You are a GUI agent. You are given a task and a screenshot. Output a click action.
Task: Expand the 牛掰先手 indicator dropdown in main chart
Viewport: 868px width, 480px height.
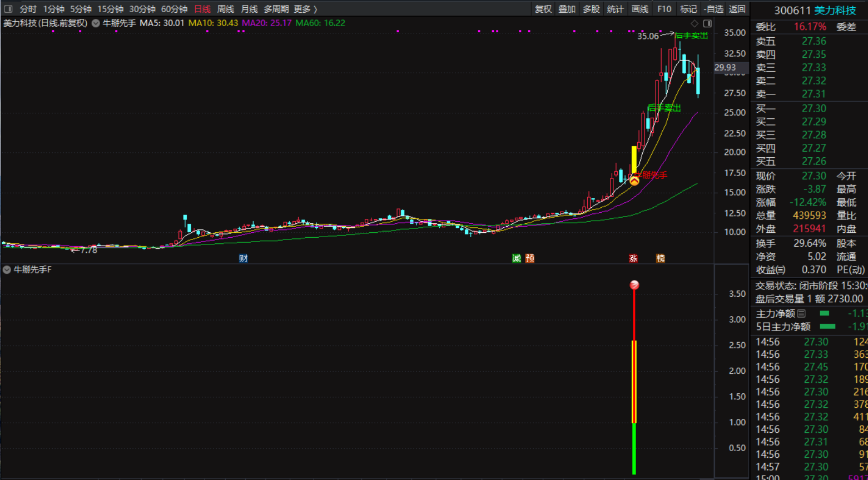[x=96, y=23]
